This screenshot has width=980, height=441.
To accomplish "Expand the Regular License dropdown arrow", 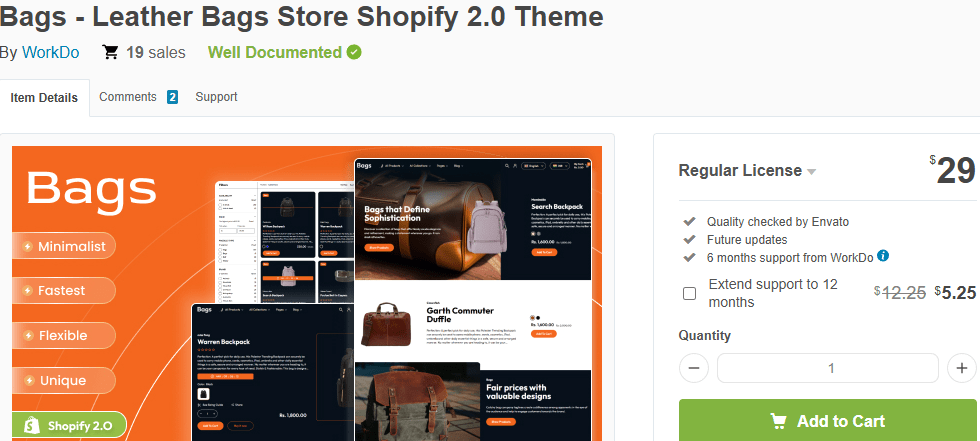I will [x=811, y=171].
